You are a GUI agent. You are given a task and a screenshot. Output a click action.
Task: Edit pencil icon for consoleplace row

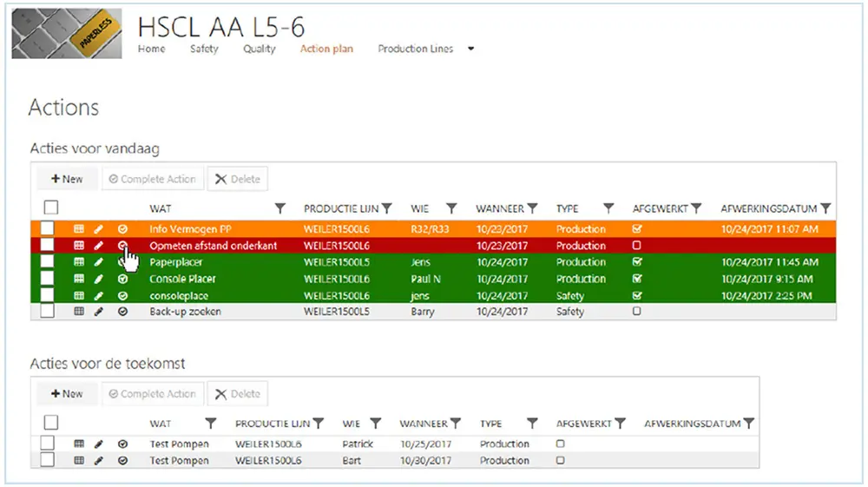(x=99, y=295)
